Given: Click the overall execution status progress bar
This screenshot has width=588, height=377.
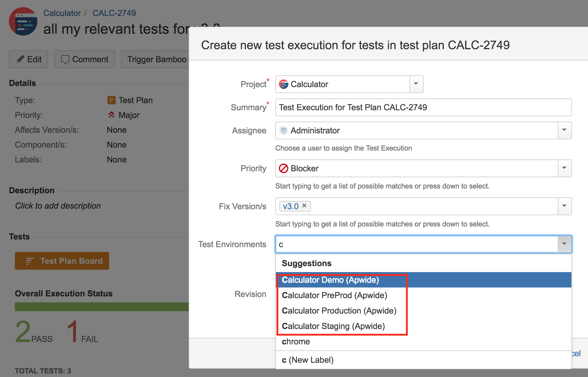Looking at the screenshot, I should pyautogui.click(x=102, y=307).
